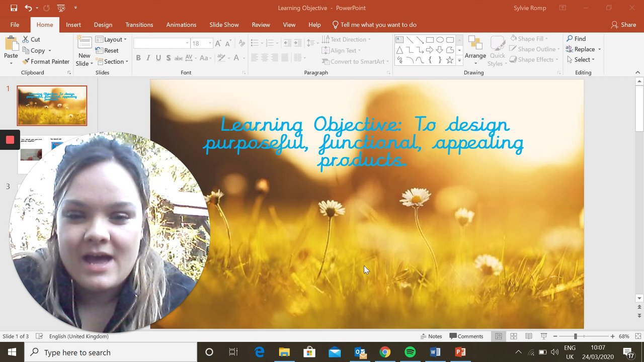Screen dimensions: 644x362
Task: Fit slide to current window
Action: [x=638, y=336]
